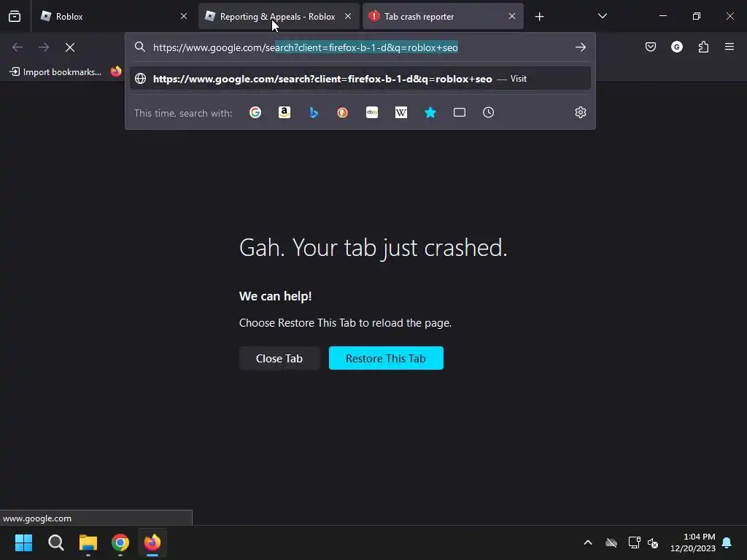Image resolution: width=747 pixels, height=560 pixels.
Task: Close the Roblox tab
Action: tap(184, 16)
